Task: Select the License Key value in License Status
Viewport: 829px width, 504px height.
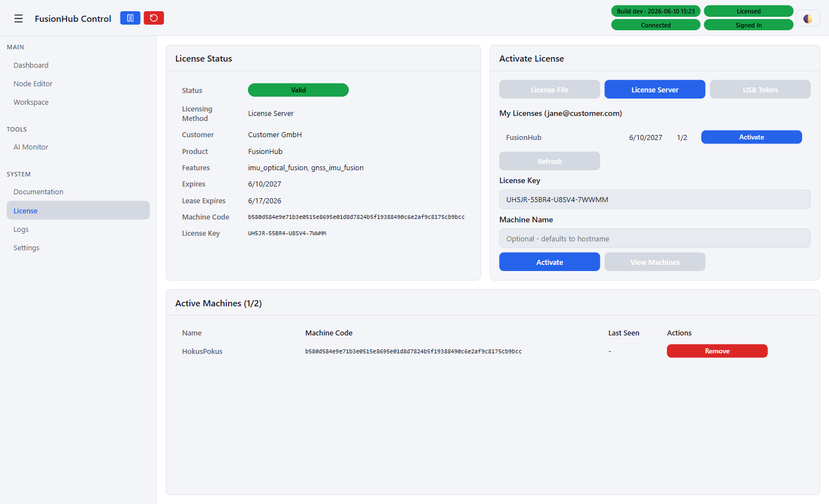Action: click(287, 234)
